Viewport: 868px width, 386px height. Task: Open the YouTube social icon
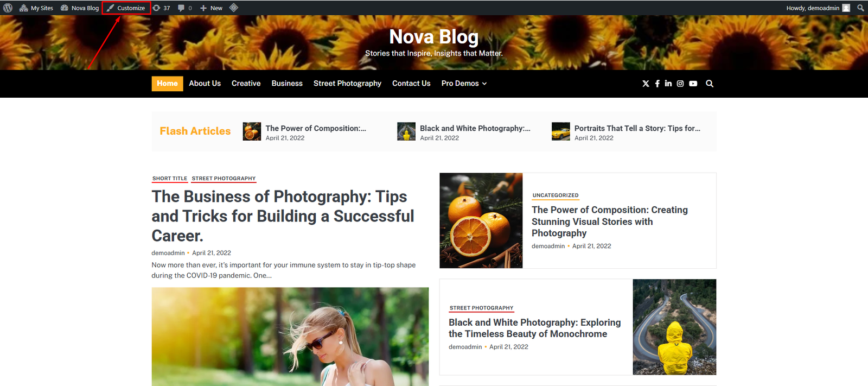(x=693, y=84)
